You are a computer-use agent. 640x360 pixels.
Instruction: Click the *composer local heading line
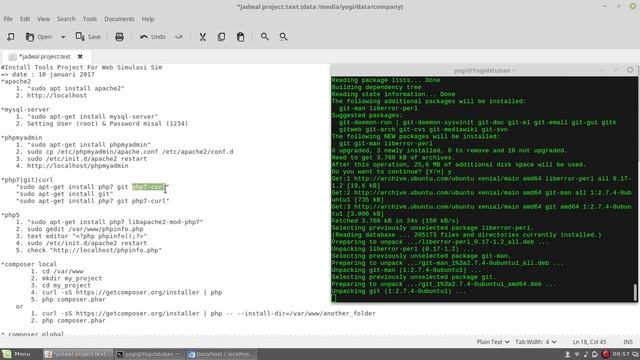pos(29,264)
